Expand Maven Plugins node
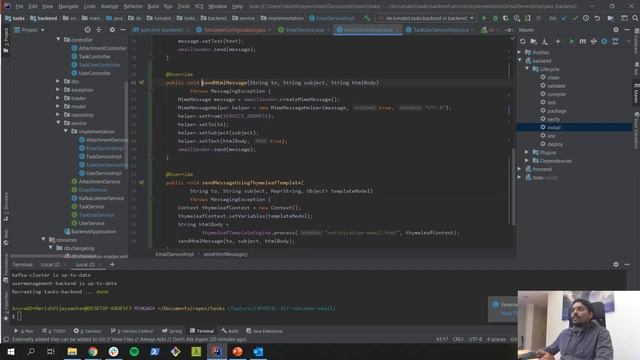This screenshot has width=640, height=360. (x=527, y=152)
